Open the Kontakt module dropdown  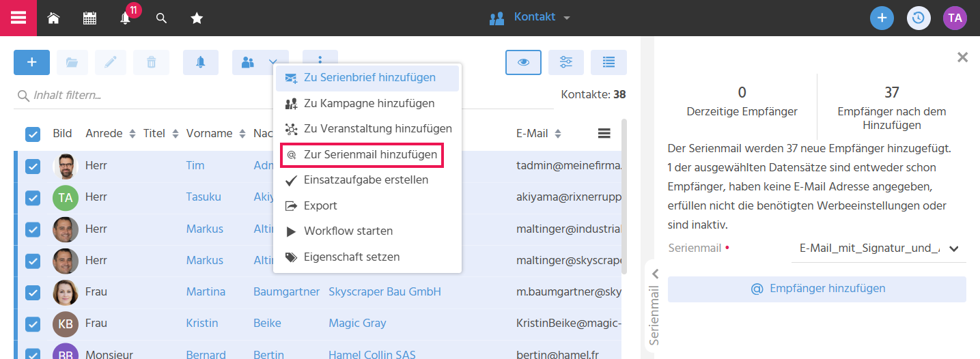[x=530, y=18]
